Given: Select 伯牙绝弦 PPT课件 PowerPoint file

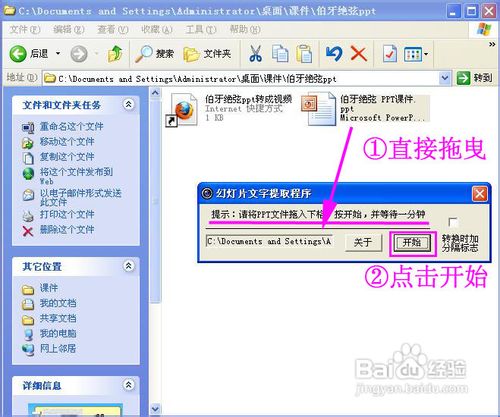Looking at the screenshot, I should pyautogui.click(x=365, y=109).
